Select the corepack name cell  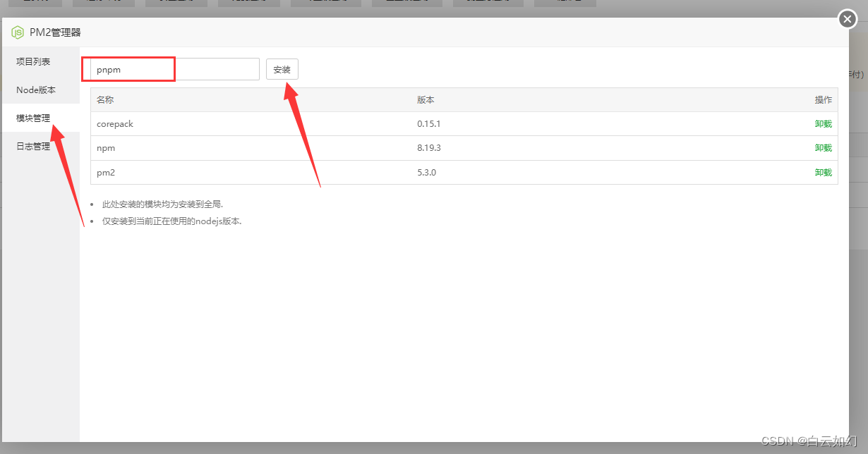tap(115, 124)
